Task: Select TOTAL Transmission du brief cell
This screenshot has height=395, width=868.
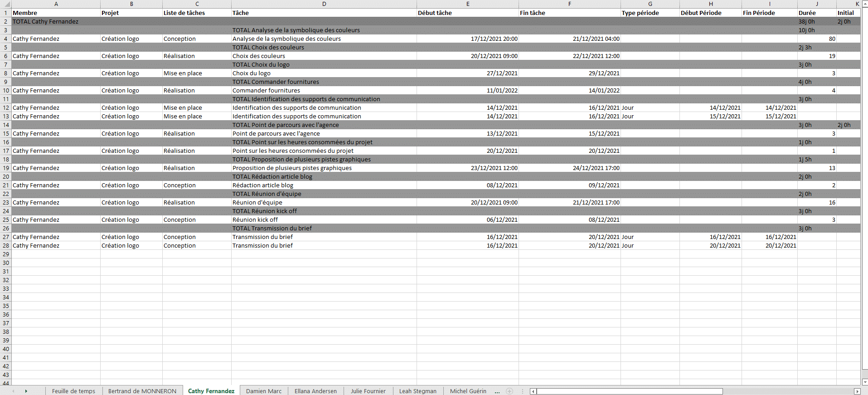Action: point(324,228)
